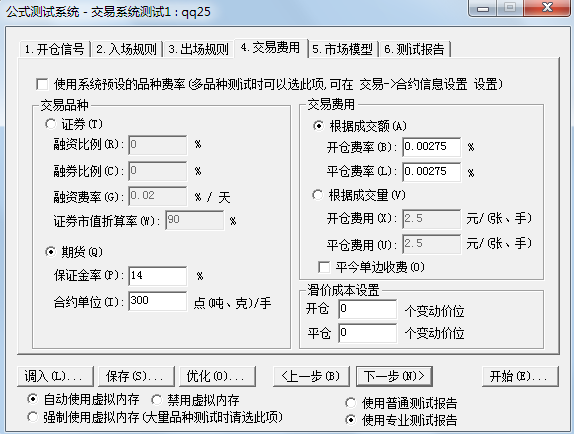This screenshot has width=574, height=434.
Task: Click the '% / 天' unit label
Action: (x=212, y=198)
